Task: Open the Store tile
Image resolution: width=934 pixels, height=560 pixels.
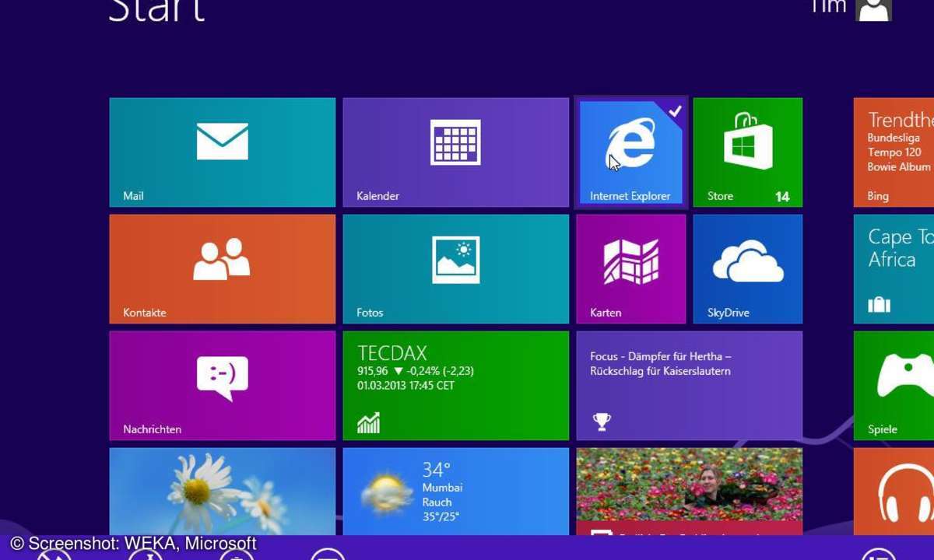Action: [x=748, y=152]
